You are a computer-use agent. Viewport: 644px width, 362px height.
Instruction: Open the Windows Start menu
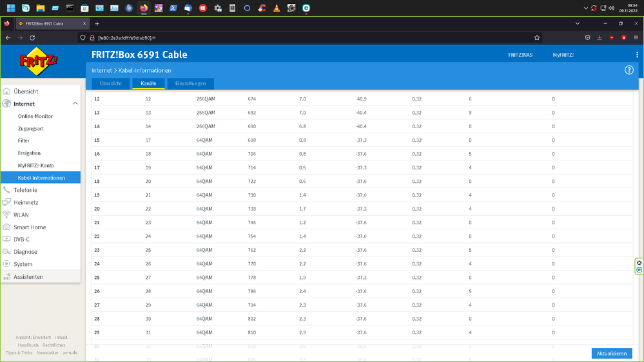11,8
